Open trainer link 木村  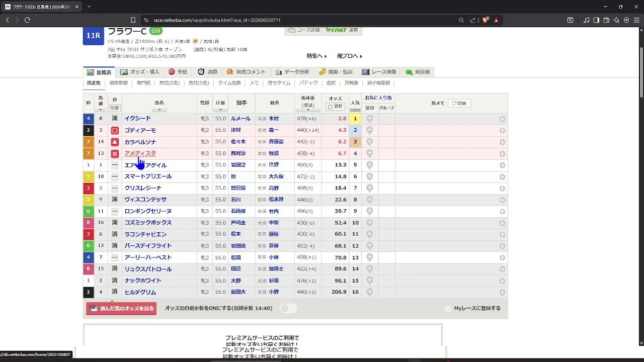[x=274, y=119]
